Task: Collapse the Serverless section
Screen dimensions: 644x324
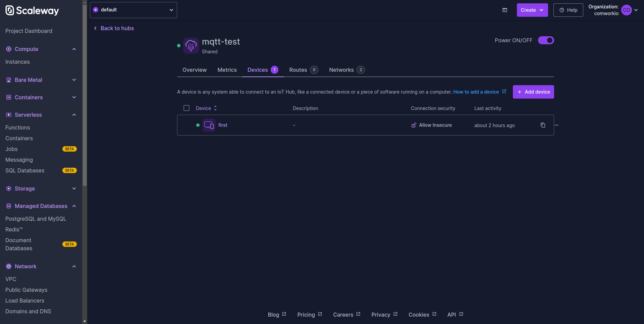Action: point(74,115)
